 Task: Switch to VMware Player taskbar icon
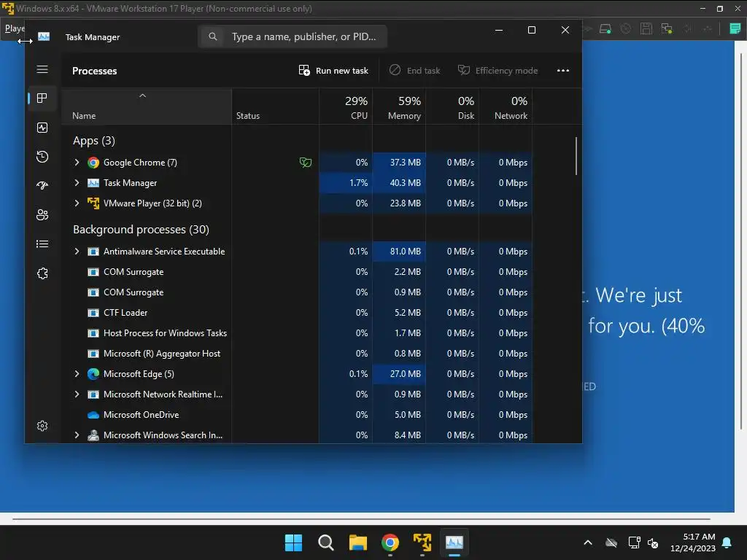click(422, 542)
